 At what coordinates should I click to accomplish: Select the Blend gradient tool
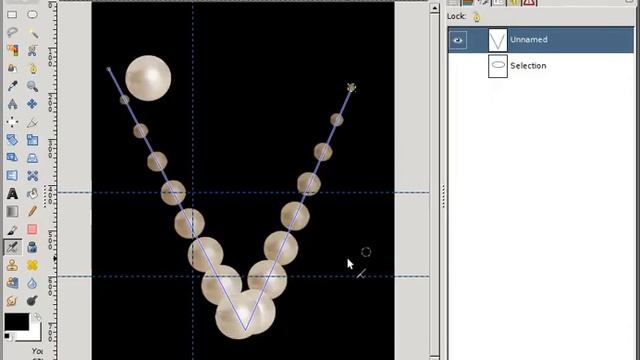point(12,211)
